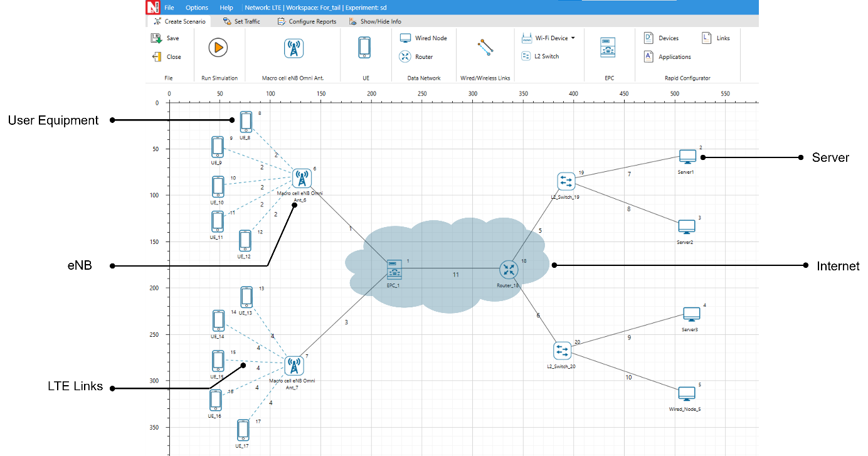The height and width of the screenshot is (456, 868).
Task: Open the Options menu
Action: coord(197,8)
